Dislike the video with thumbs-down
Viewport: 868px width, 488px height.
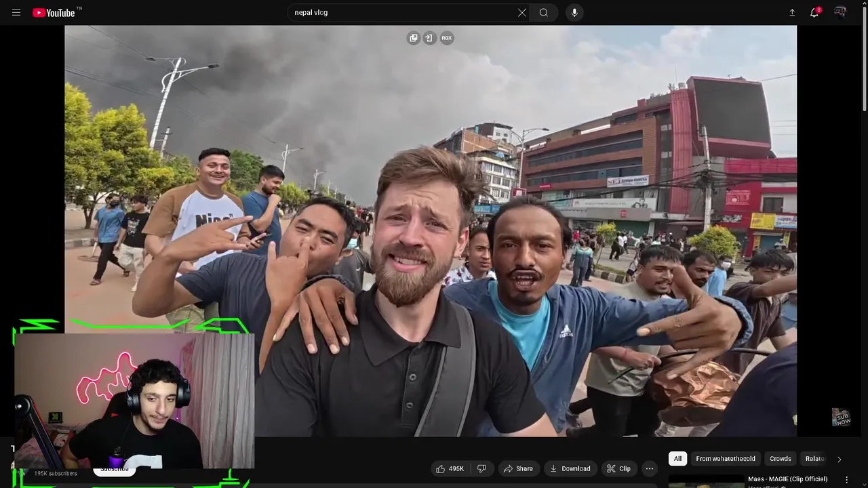tap(481, 468)
